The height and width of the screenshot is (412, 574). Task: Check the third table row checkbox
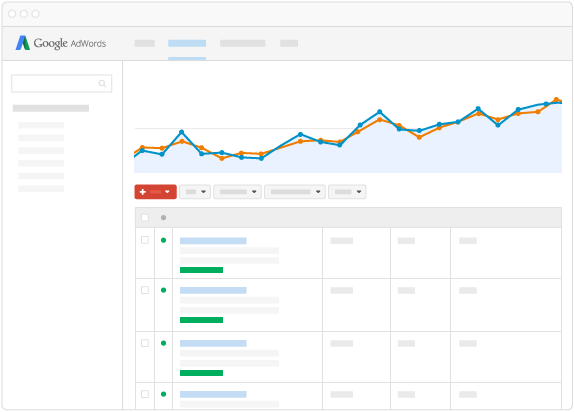(x=145, y=343)
